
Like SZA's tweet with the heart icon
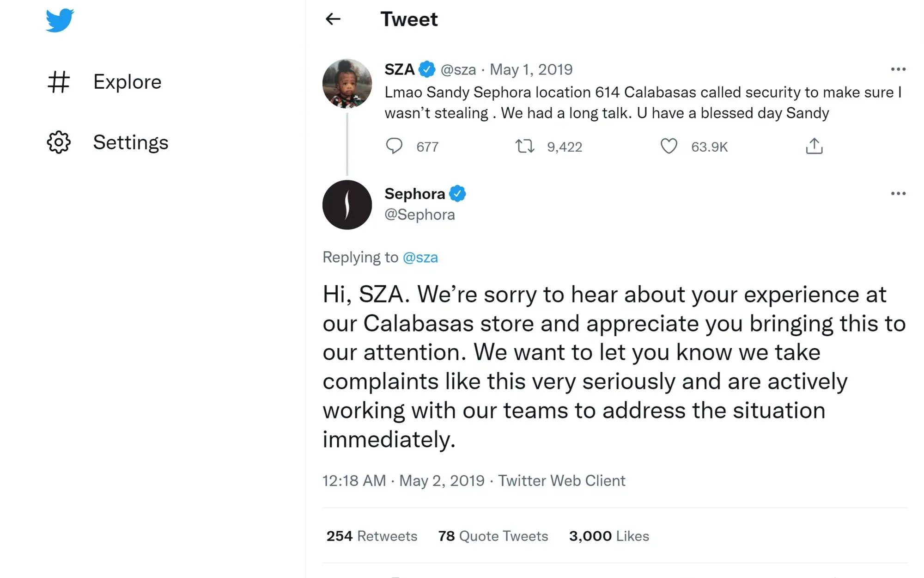click(x=669, y=146)
